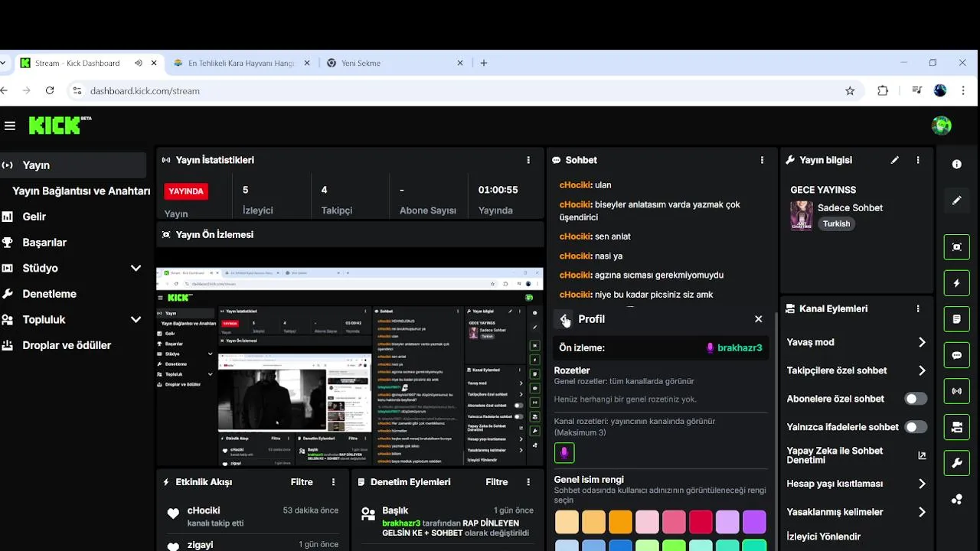Toggle the stream preview widget icon in sidebar
The image size is (980, 551).
click(x=957, y=247)
